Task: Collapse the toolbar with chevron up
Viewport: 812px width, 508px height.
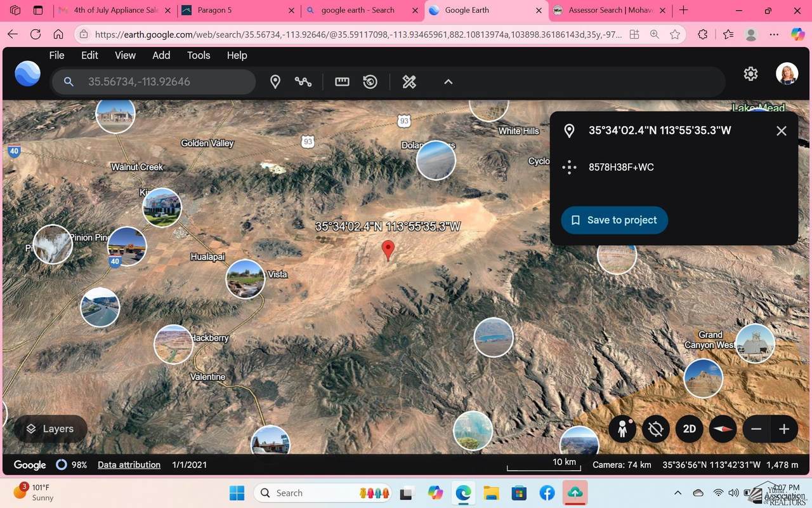Action: pyautogui.click(x=448, y=81)
